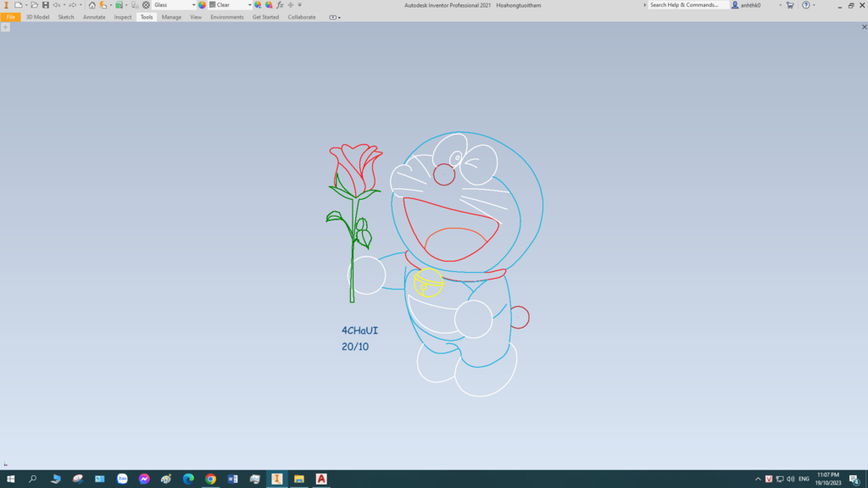Switch to the Annotate tab
This screenshot has height=488, width=868.
click(x=94, y=17)
